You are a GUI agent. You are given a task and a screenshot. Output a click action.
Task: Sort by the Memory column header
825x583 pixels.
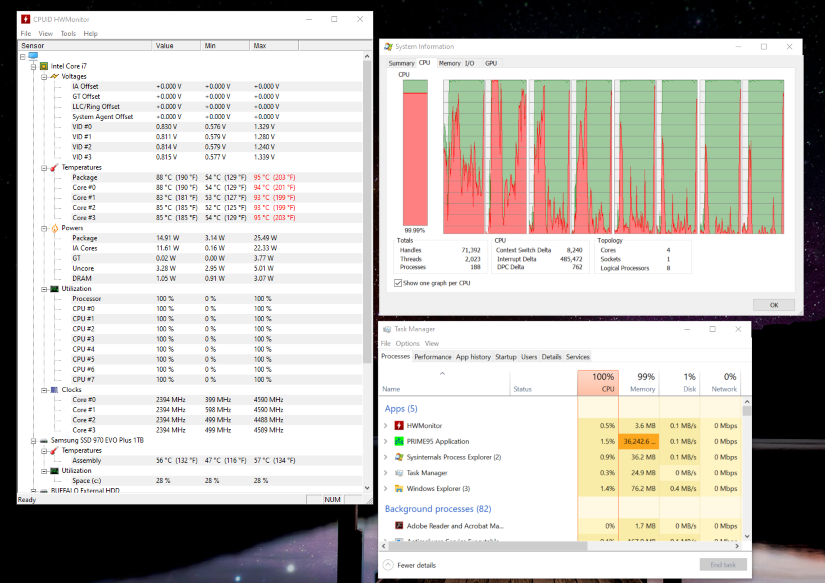point(639,383)
